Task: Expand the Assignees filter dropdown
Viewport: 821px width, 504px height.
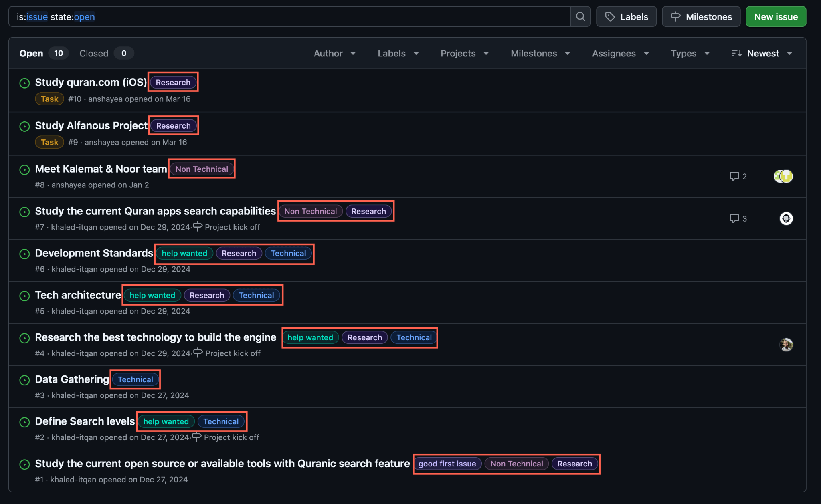Action: (620, 54)
